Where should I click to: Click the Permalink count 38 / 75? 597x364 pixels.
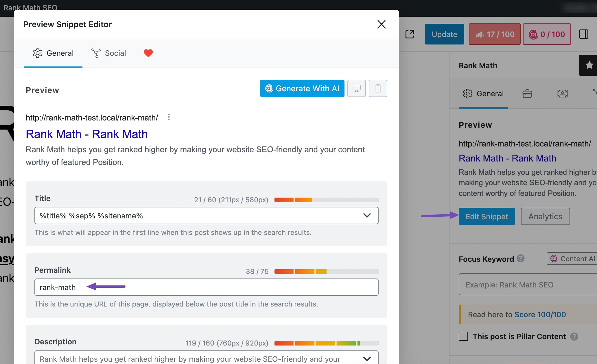[257, 272]
